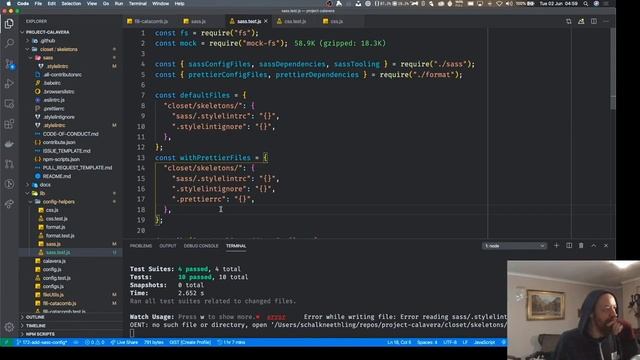Open the Live Share icon in activity bar
The width and height of the screenshot is (640, 360).
click(9, 204)
